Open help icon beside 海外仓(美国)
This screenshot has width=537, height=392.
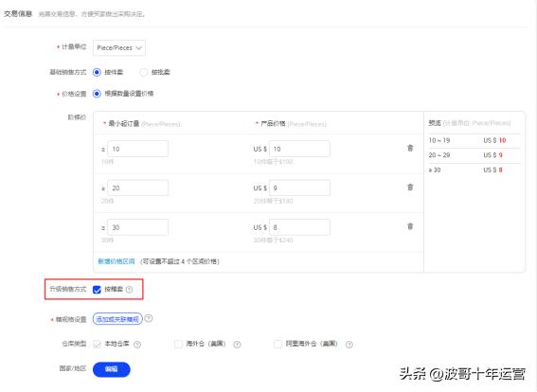tap(237, 345)
